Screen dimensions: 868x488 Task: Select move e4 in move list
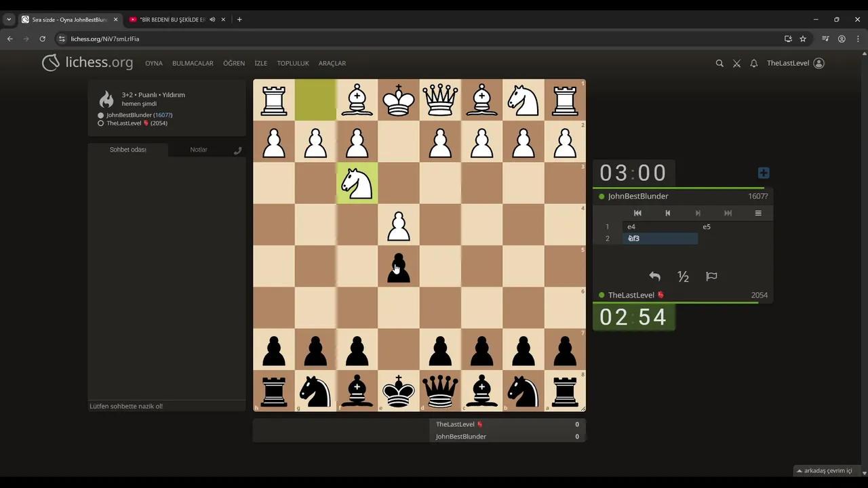tap(631, 227)
